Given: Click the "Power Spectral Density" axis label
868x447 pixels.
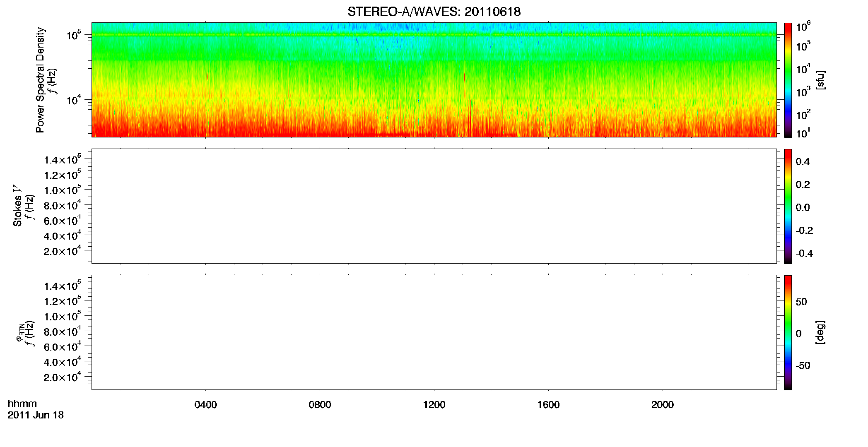Looking at the screenshot, I should pos(40,80).
